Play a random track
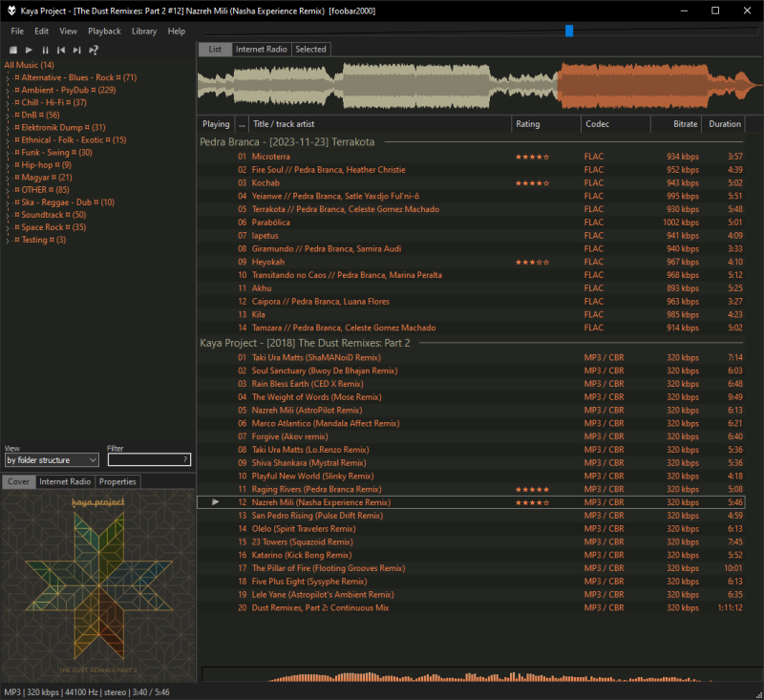The image size is (764, 700). (x=94, y=50)
